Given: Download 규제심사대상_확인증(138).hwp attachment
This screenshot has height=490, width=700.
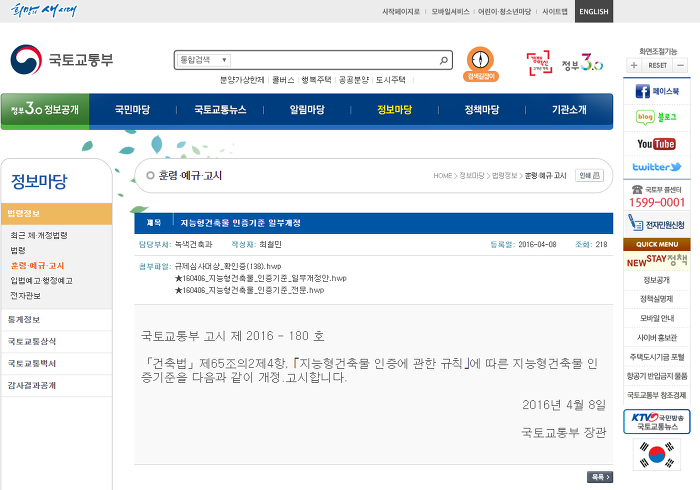Looking at the screenshot, I should tap(228, 266).
